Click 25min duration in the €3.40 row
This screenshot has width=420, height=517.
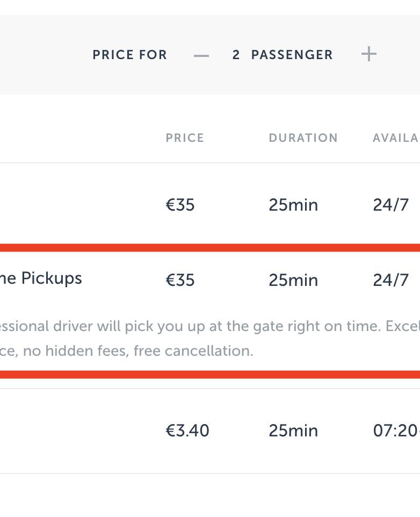pyautogui.click(x=293, y=415)
